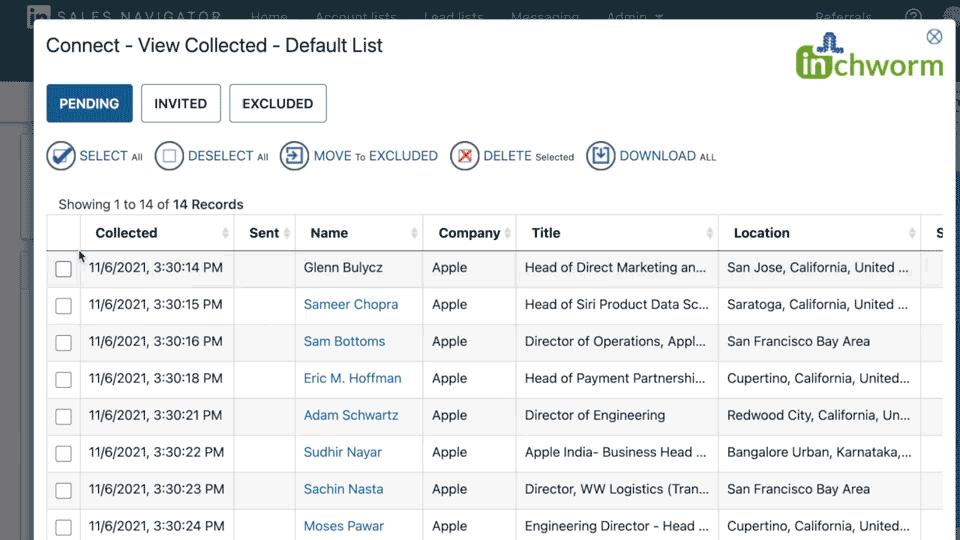Click '11/6/2021, 3:30:14 PM' collected cell

[156, 268]
